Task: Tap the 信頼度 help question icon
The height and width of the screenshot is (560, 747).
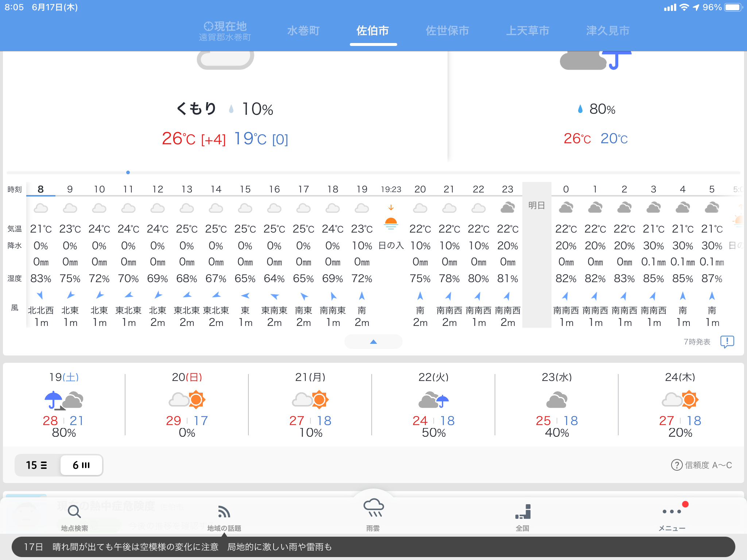Action: point(677,465)
